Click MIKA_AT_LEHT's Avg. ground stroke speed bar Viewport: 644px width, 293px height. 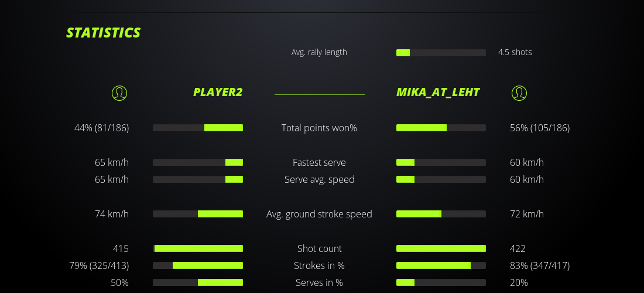coord(441,214)
